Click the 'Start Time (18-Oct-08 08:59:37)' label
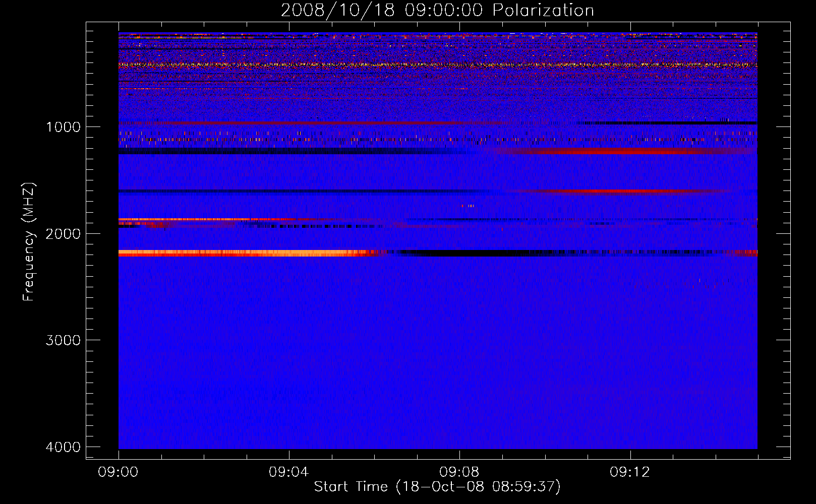This screenshot has width=816, height=504. (x=437, y=487)
